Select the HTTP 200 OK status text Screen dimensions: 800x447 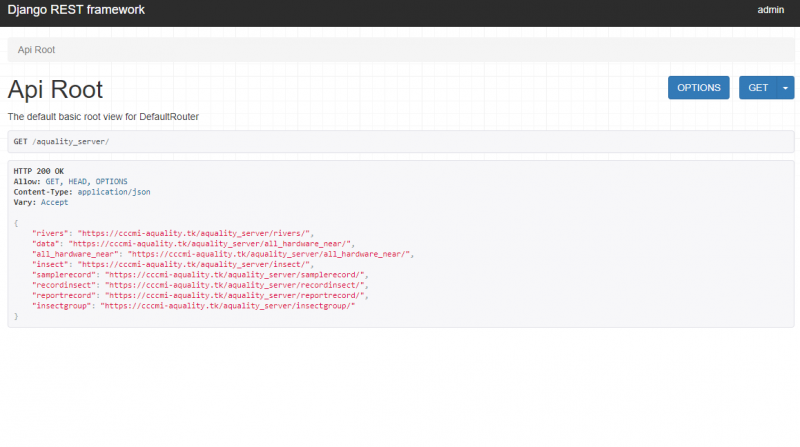click(39, 171)
